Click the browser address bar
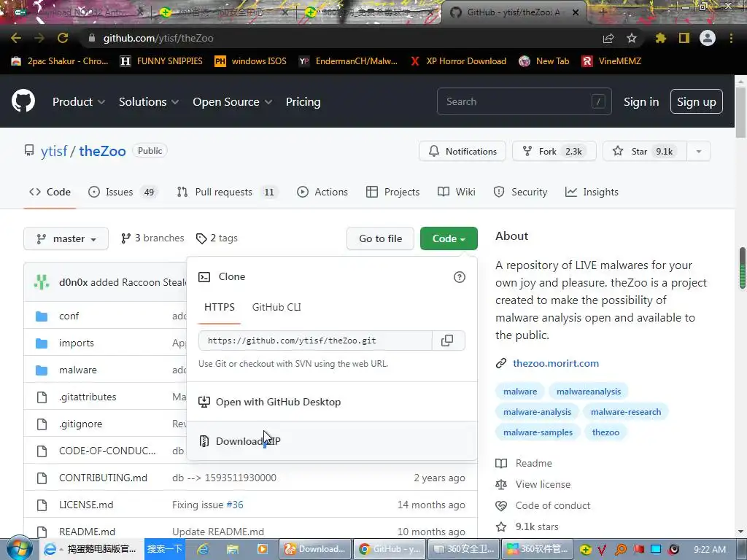Image resolution: width=747 pixels, height=560 pixels. point(343,38)
